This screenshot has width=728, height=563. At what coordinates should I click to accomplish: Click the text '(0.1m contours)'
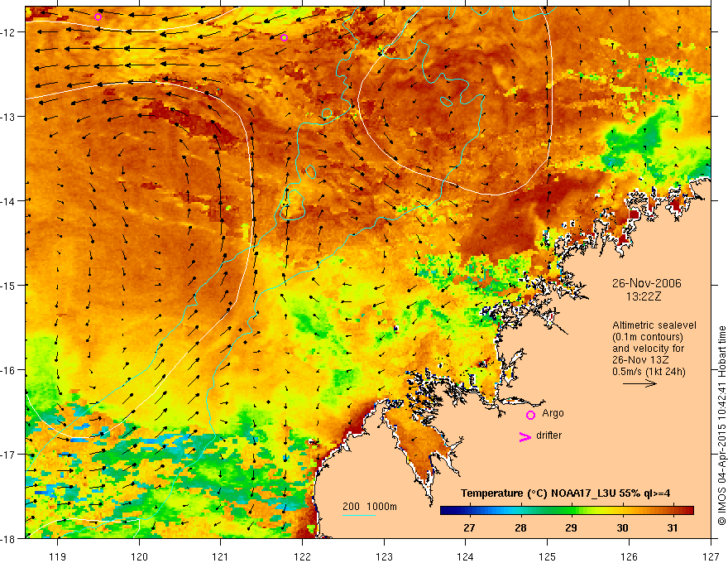point(648,337)
